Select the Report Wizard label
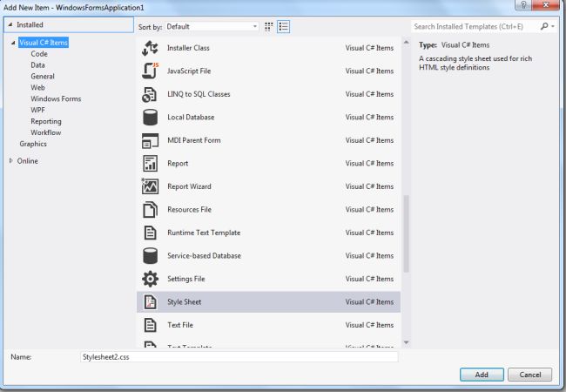Screen dimensions: 566x392 click(189, 186)
